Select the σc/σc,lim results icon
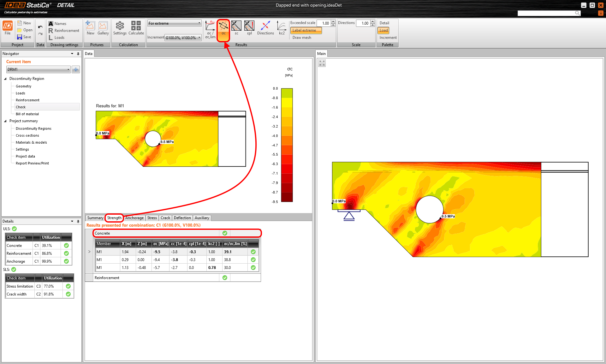This screenshot has width=606, height=364. (x=210, y=29)
